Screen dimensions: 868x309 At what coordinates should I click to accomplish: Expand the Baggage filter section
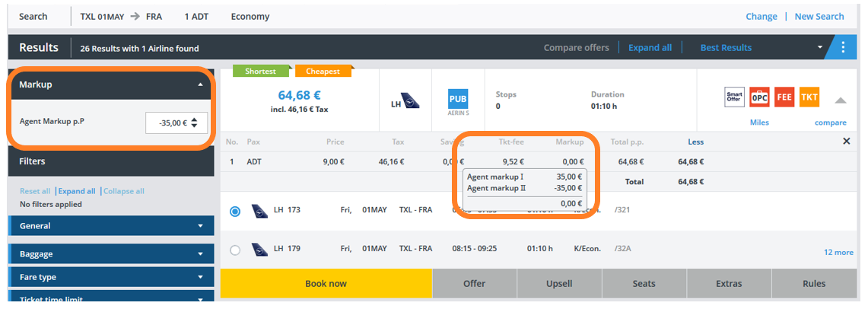tap(200, 254)
